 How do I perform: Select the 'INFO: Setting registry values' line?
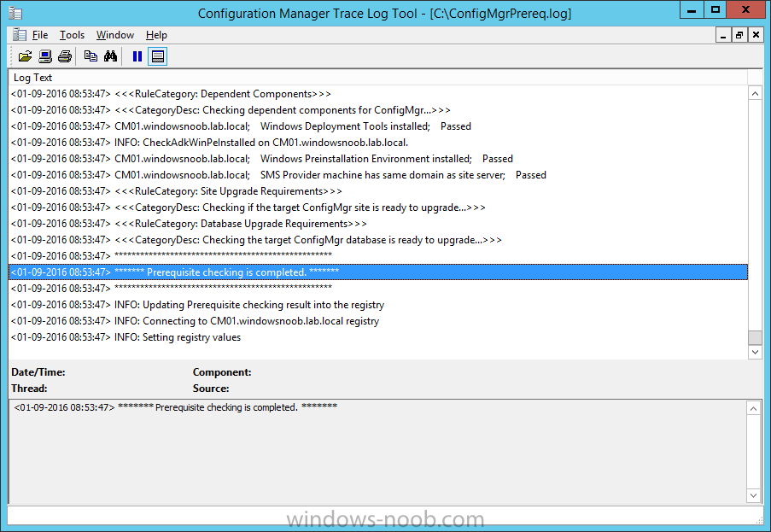coord(377,336)
